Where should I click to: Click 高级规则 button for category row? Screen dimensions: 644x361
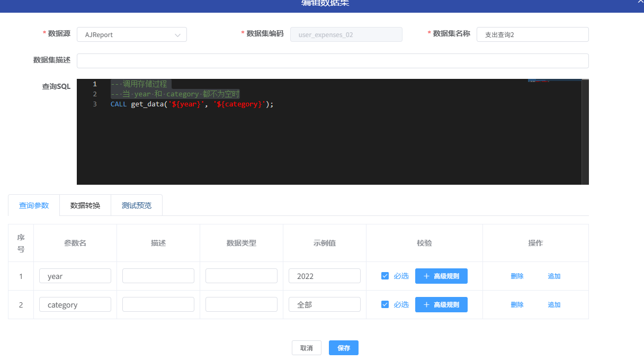(x=441, y=305)
